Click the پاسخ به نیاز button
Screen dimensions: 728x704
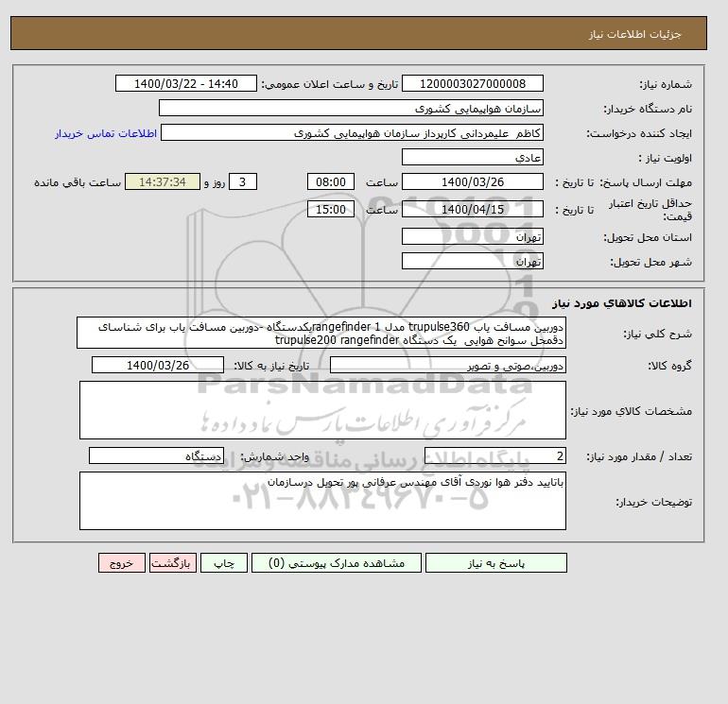tap(495, 563)
